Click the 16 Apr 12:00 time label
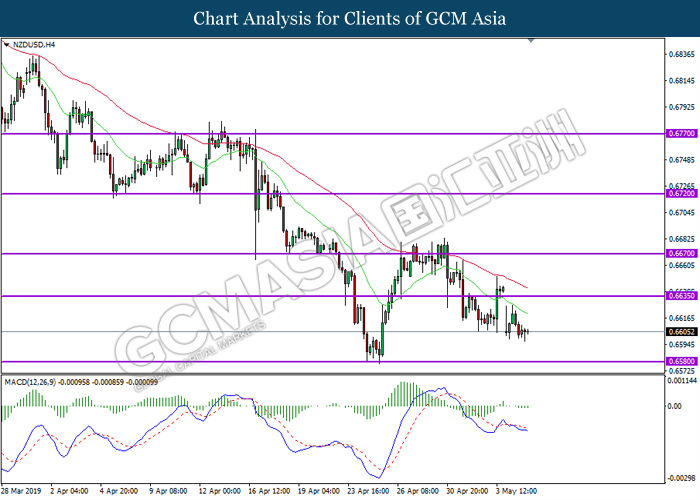The width and height of the screenshot is (700, 500). [269, 491]
